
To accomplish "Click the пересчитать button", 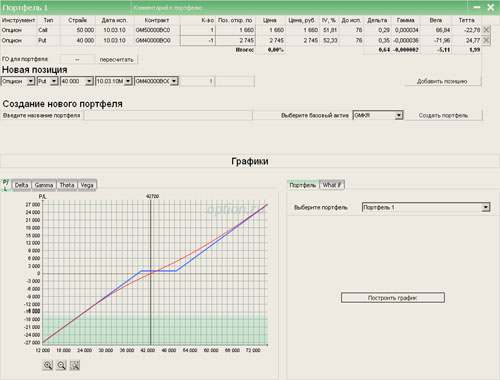I will [x=117, y=60].
